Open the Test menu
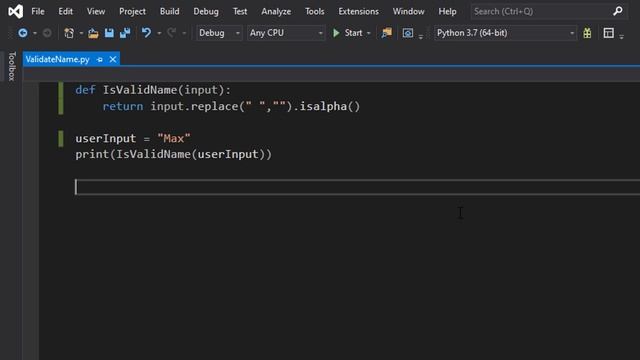The image size is (640, 360). [240, 11]
